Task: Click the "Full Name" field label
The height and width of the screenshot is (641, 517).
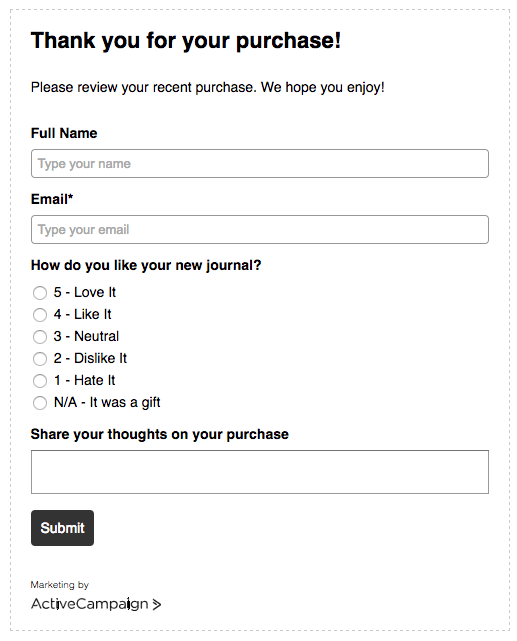Action: click(64, 133)
